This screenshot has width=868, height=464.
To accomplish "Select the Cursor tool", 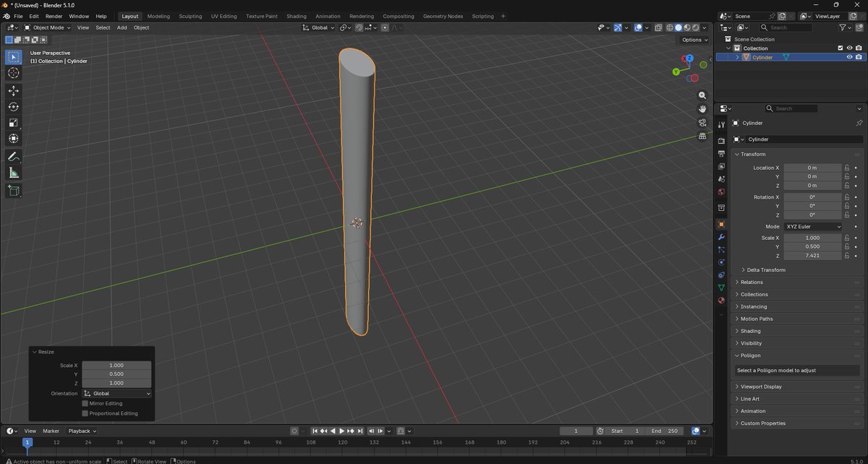I will tap(14, 73).
